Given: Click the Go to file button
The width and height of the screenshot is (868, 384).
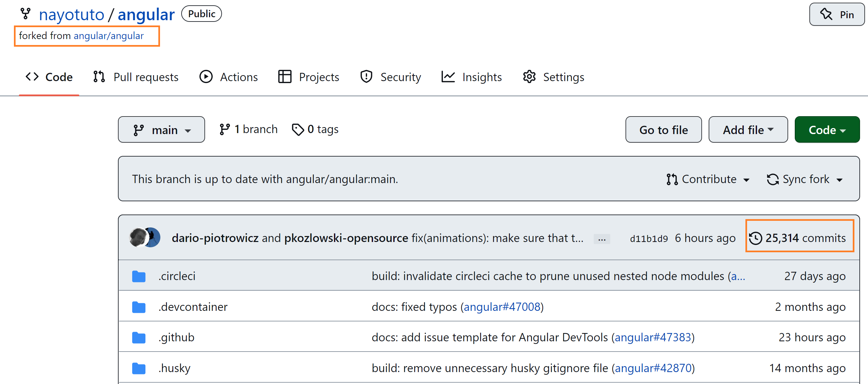Looking at the screenshot, I should point(663,130).
